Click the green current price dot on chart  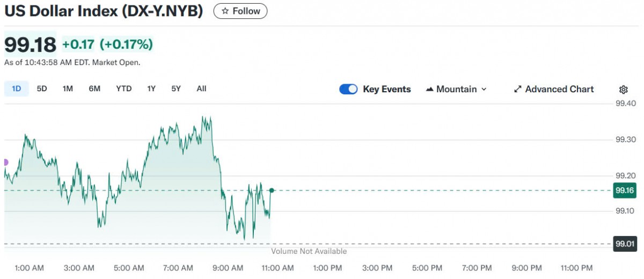pos(272,190)
